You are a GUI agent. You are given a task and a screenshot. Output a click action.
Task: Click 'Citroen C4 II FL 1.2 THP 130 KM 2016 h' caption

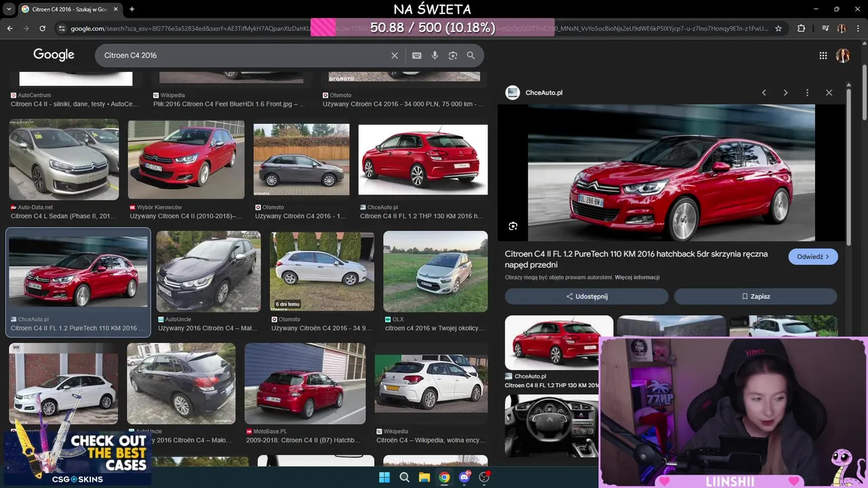point(422,216)
